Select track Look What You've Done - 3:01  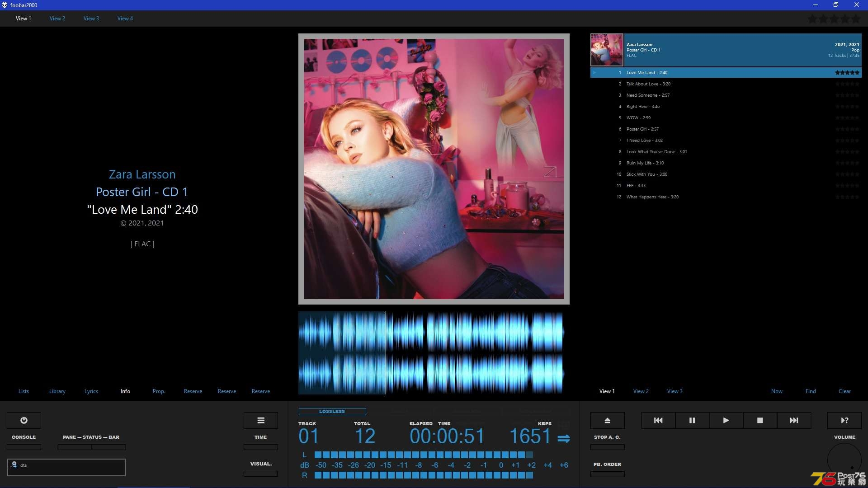click(726, 152)
